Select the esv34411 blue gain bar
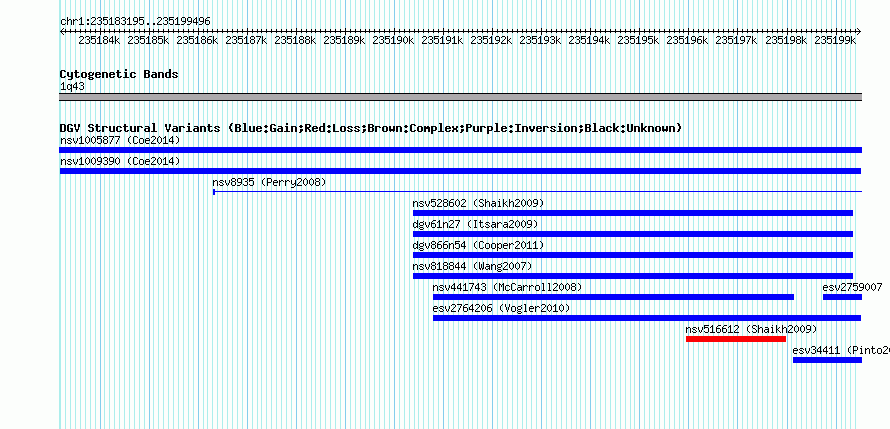Screen dimensions: 890x429 828,360
